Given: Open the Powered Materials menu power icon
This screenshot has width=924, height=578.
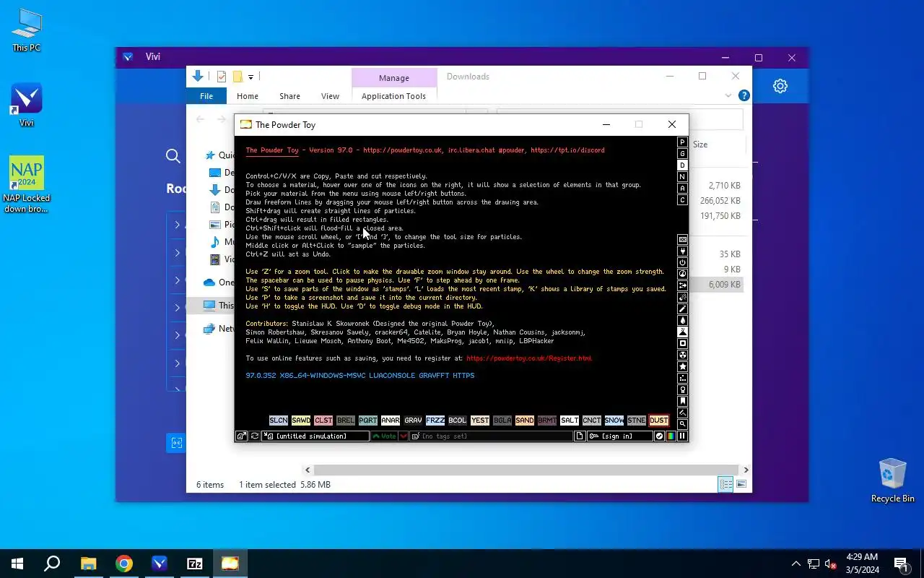Looking at the screenshot, I should (x=682, y=262).
